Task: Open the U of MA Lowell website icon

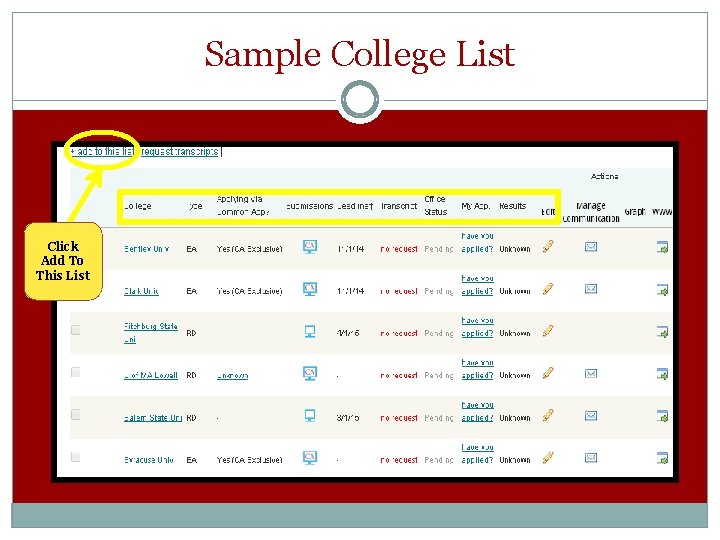Action: point(662,374)
